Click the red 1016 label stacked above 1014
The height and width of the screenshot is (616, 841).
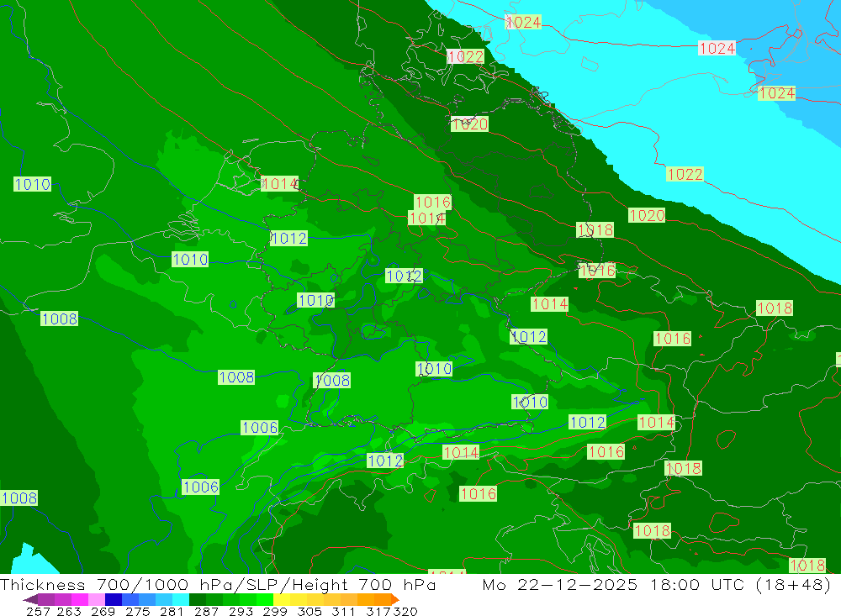pos(433,203)
